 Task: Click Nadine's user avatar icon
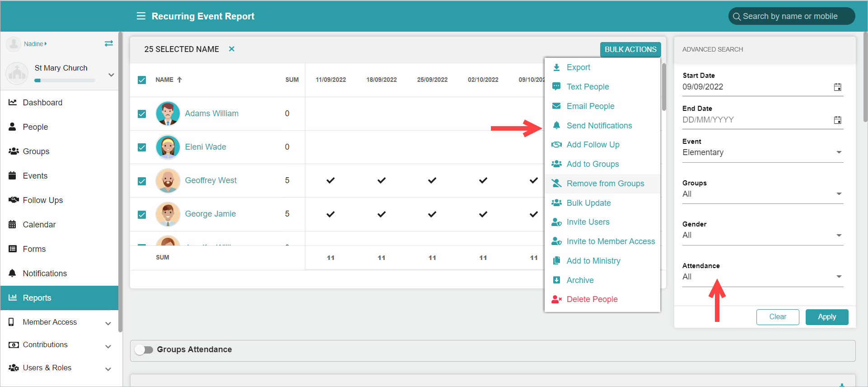pyautogui.click(x=14, y=44)
